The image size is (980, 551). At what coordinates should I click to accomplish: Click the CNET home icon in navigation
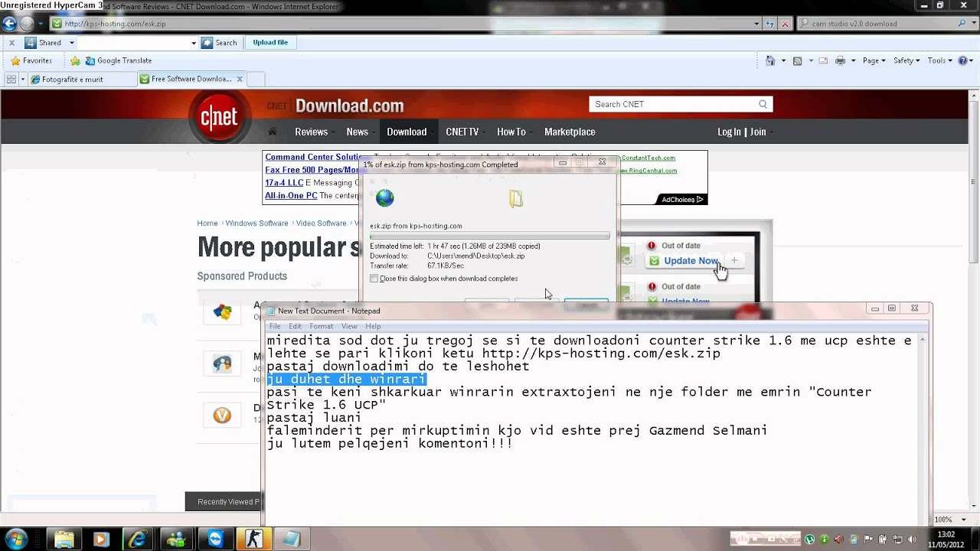point(272,132)
